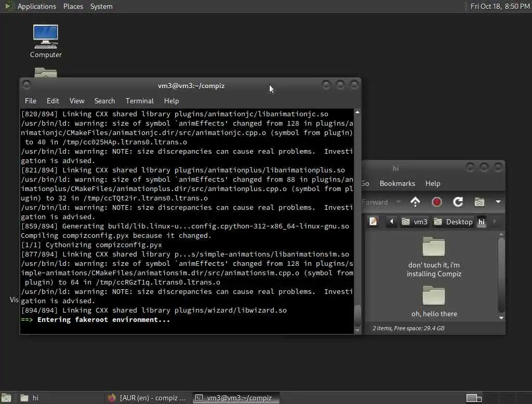Switch to vm3@vm3:~/compiz taskbar entry
The width and height of the screenshot is (532, 404).
(x=236, y=398)
